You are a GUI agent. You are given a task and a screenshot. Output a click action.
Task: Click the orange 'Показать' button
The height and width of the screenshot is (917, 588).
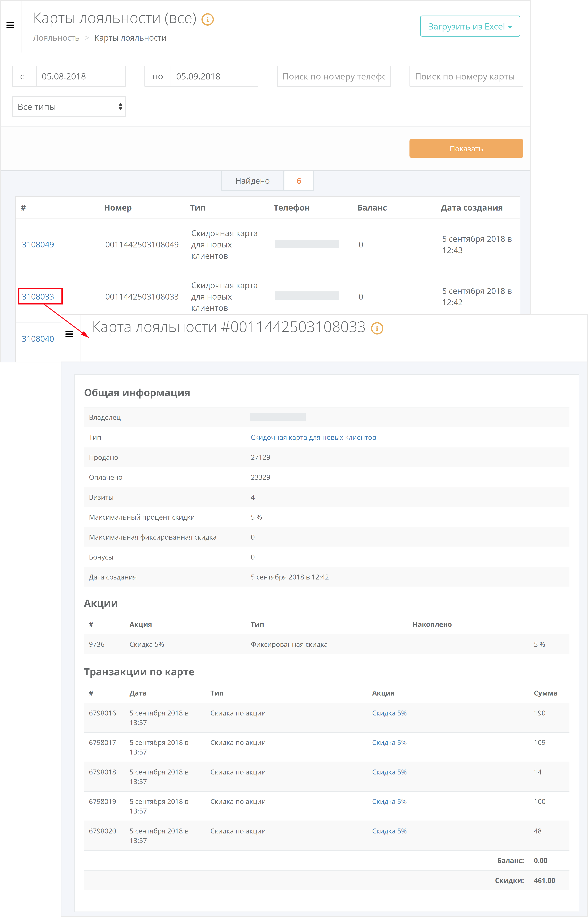466,149
